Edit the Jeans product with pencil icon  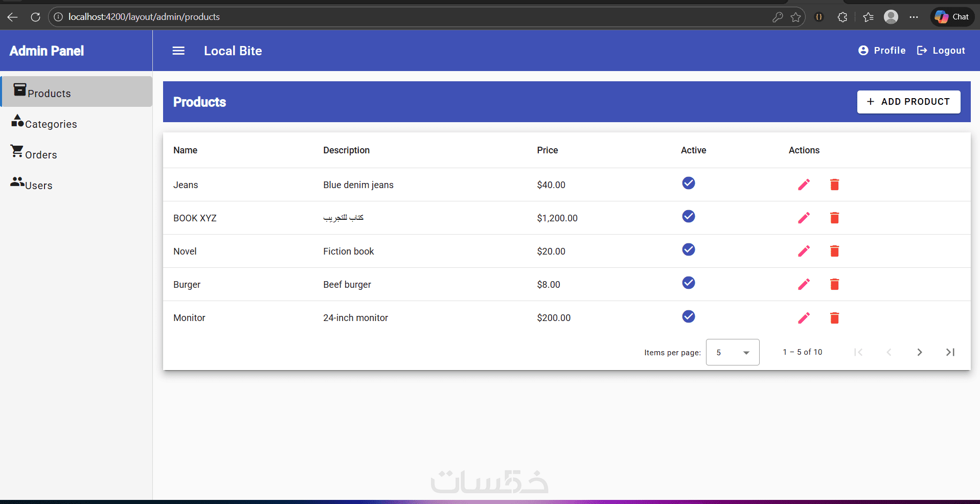click(x=804, y=185)
